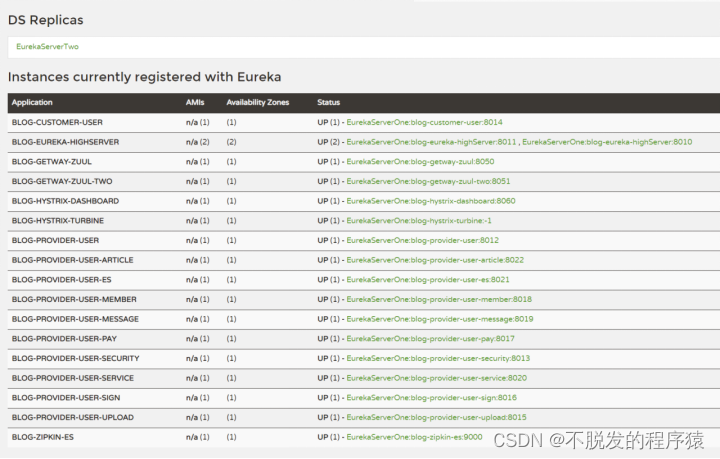Click the n/a (2) AMIs cell
The width and height of the screenshot is (720, 459).
point(197,142)
